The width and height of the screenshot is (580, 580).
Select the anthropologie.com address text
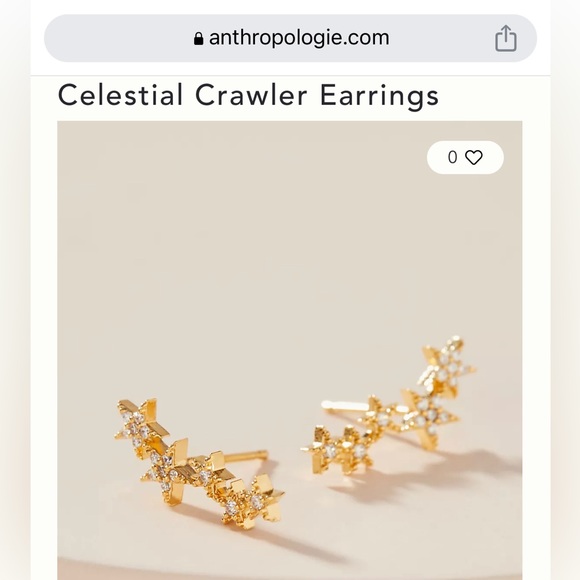pos(299,38)
